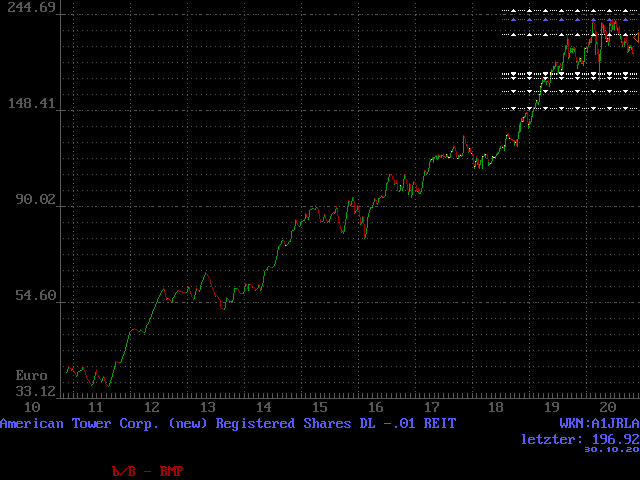Select year 10 on the time axis
Viewport: 640px width, 480px height.
tap(32, 408)
